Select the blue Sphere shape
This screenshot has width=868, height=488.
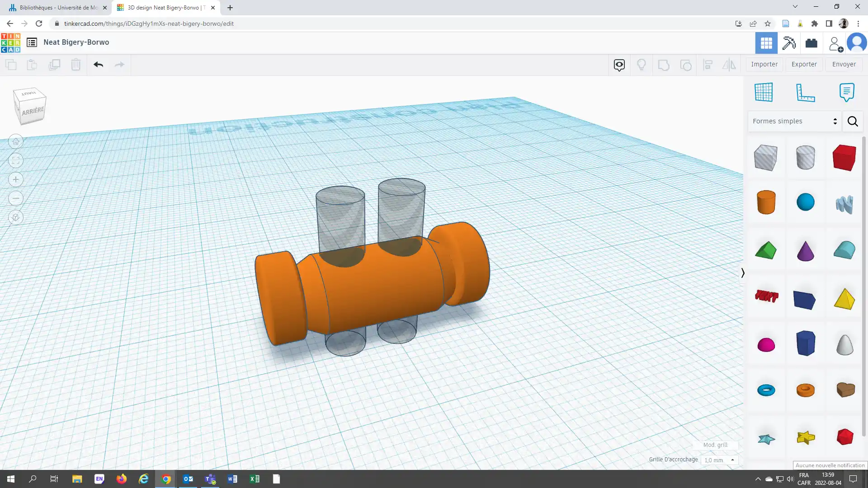tap(805, 202)
